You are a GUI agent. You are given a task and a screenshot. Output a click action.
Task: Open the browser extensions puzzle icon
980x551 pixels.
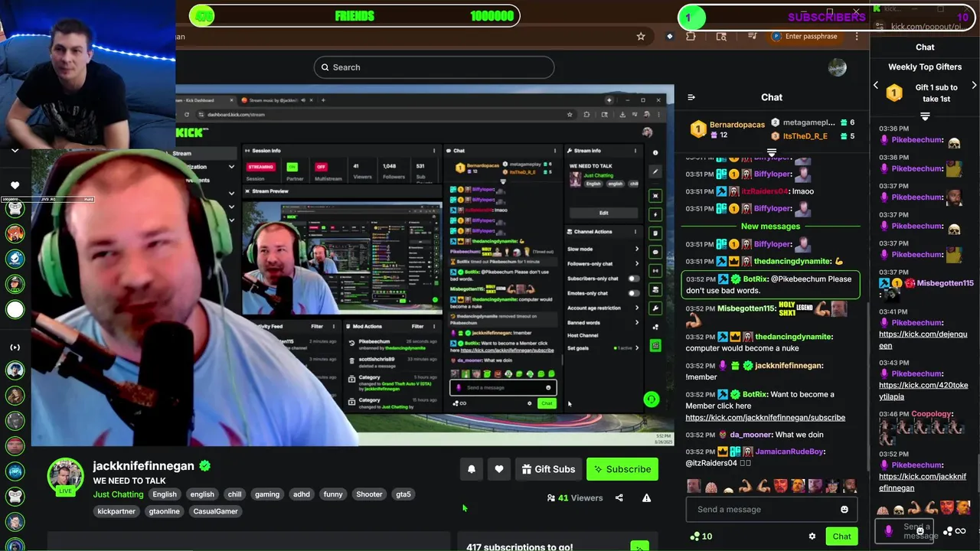(691, 36)
